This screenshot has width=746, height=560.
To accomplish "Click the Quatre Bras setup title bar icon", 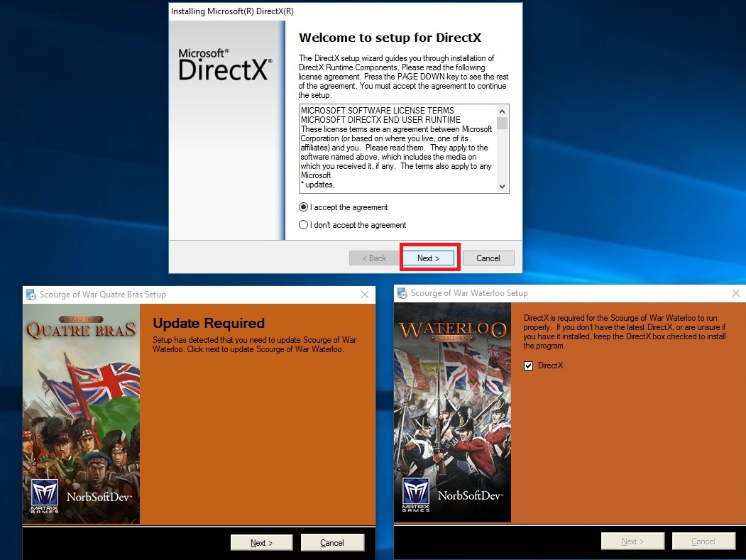I will coord(31,295).
